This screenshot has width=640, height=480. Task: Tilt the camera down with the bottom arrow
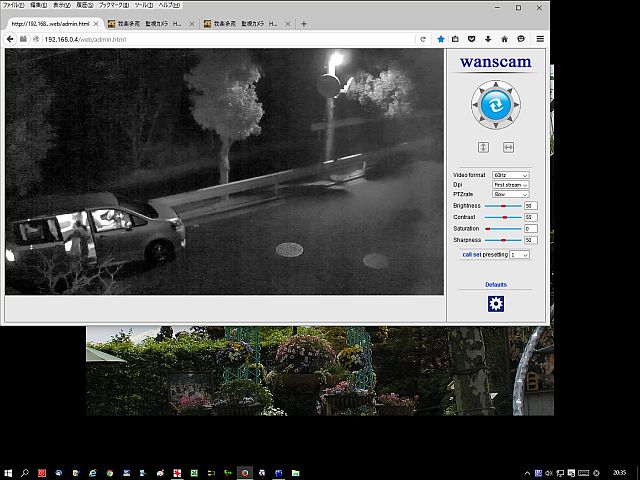point(496,126)
